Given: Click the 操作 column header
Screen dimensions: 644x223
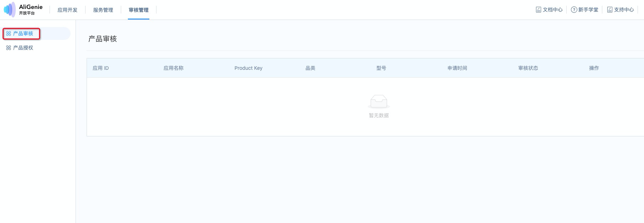Looking at the screenshot, I should [594, 68].
